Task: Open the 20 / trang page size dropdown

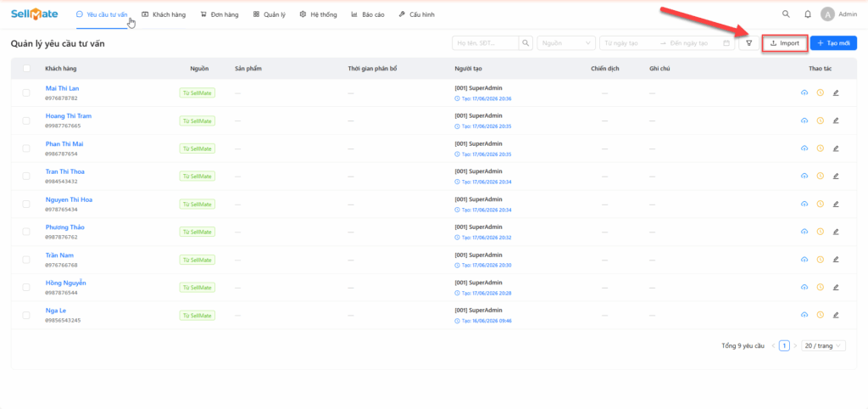Action: coord(823,346)
